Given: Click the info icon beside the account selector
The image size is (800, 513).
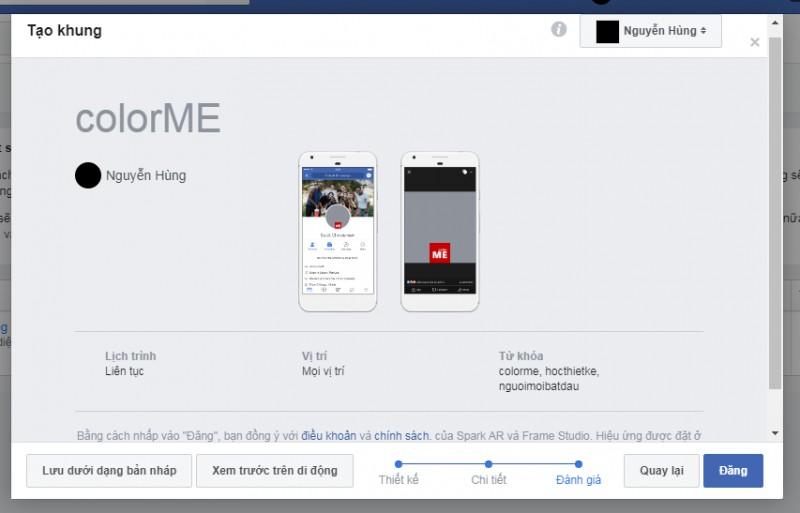Looking at the screenshot, I should 559,30.
